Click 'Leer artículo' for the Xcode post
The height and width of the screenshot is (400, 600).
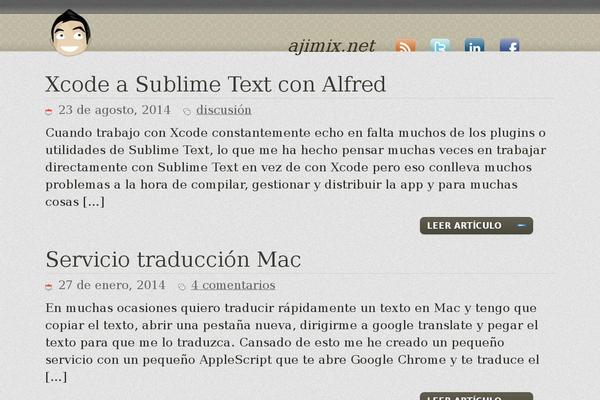click(476, 225)
